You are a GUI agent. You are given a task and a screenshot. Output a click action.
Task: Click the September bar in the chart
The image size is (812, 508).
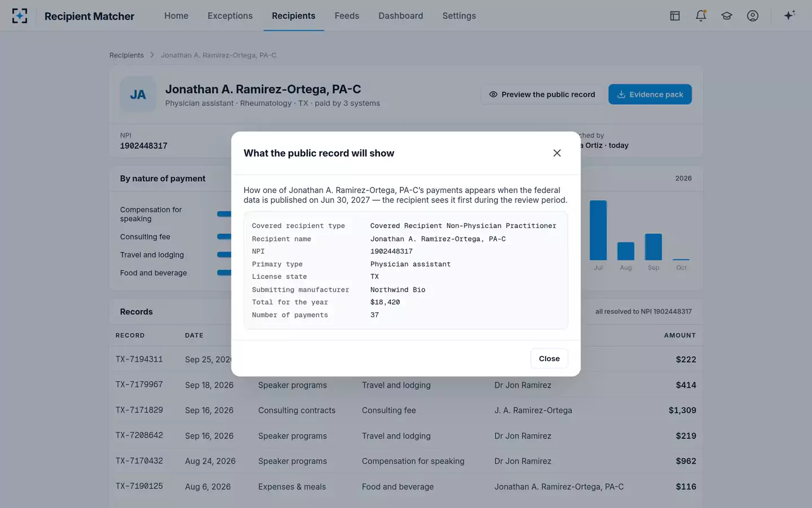(654, 247)
